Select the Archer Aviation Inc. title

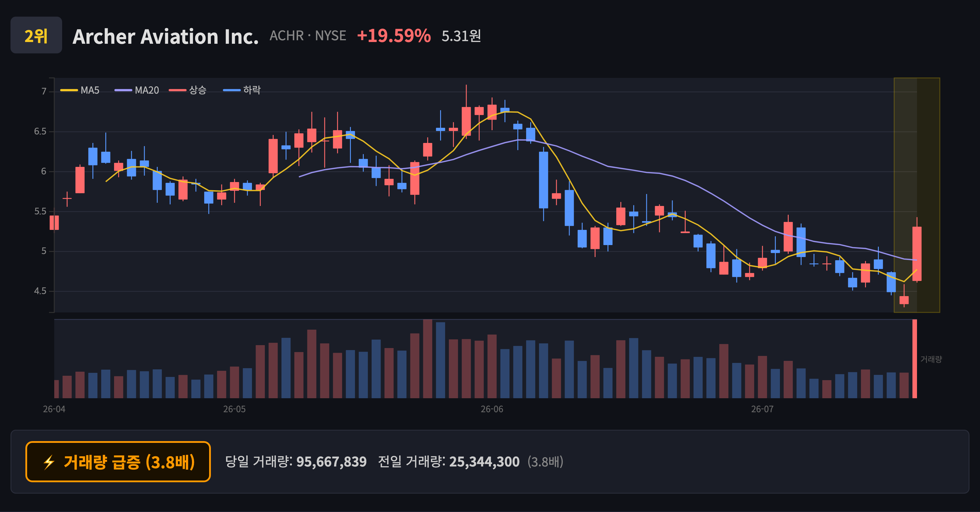point(165,36)
